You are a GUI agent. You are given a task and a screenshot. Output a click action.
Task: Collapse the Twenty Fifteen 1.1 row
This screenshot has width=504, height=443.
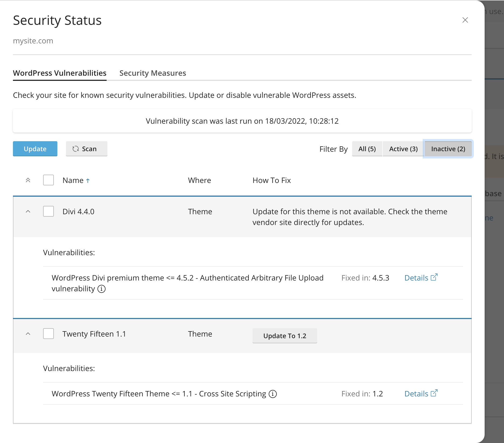point(28,334)
